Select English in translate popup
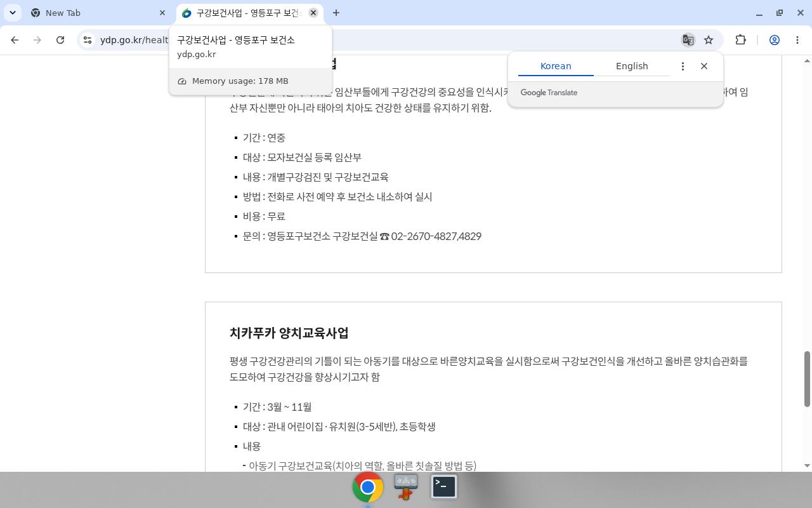This screenshot has height=508, width=812. coord(632,66)
